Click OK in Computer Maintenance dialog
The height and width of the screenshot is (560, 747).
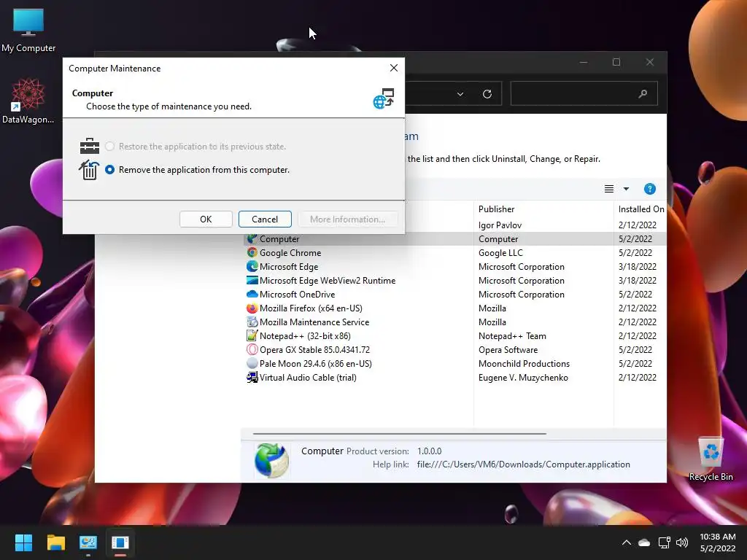206,219
